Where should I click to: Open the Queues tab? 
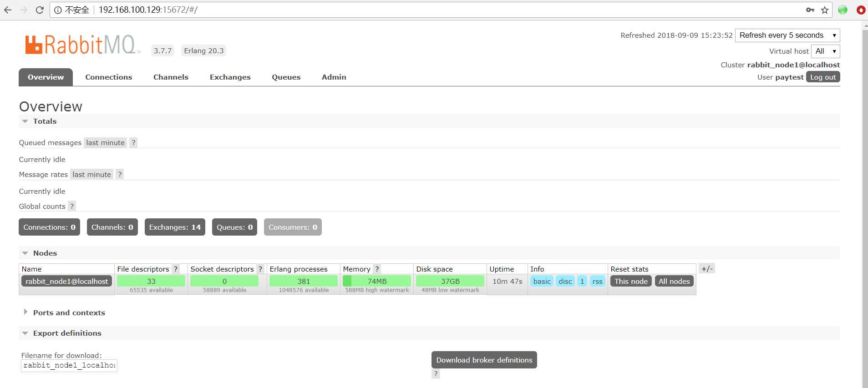click(286, 77)
